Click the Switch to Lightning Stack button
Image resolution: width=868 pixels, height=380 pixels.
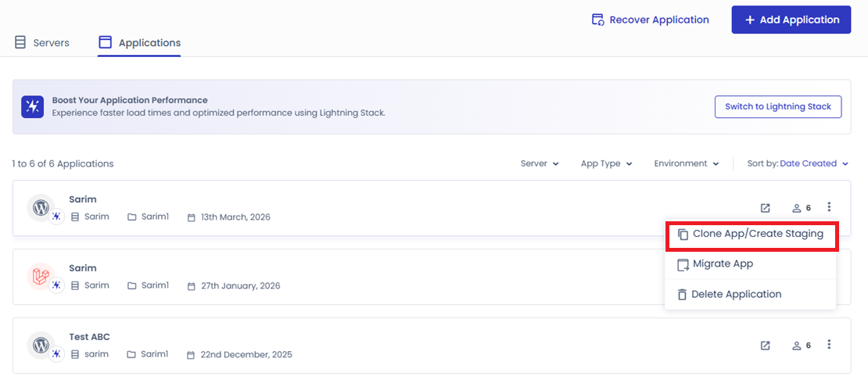pyautogui.click(x=778, y=107)
